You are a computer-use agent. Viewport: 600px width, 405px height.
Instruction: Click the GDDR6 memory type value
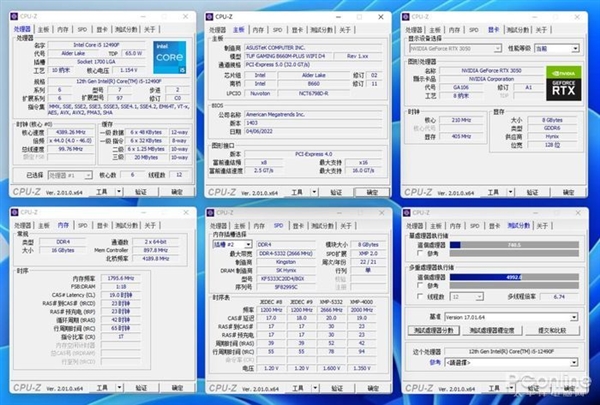(552, 128)
